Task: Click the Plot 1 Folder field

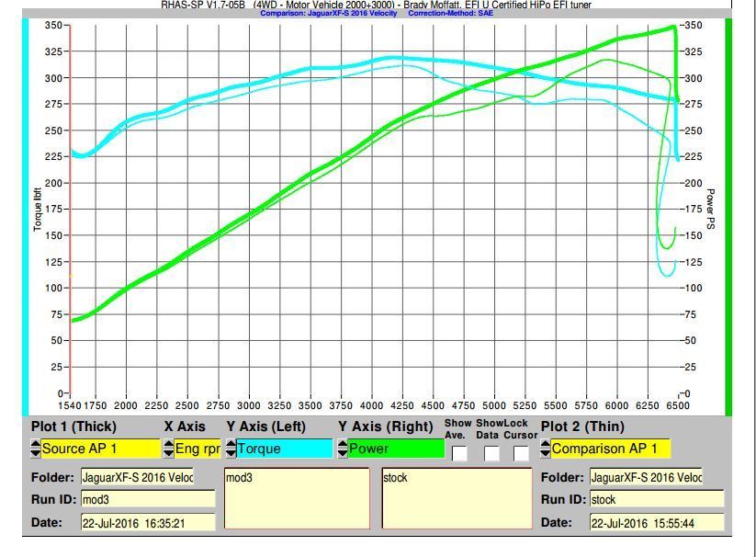Action: [136, 477]
